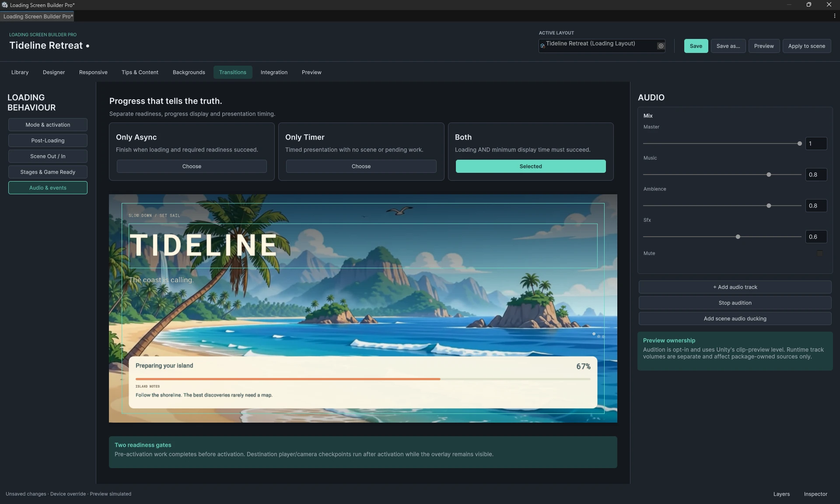Restore the window using the title bar button
The image size is (840, 504).
point(809,5)
